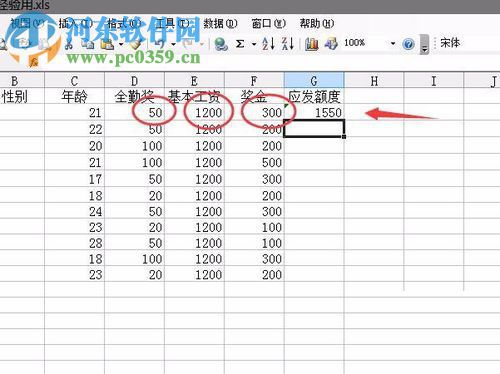
Task: Open the 数据 menu
Action: [220, 23]
